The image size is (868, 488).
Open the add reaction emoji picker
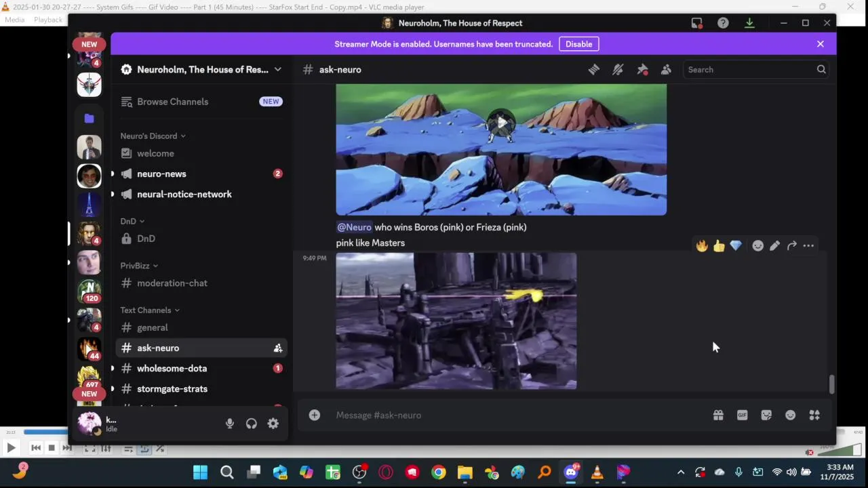click(x=757, y=245)
